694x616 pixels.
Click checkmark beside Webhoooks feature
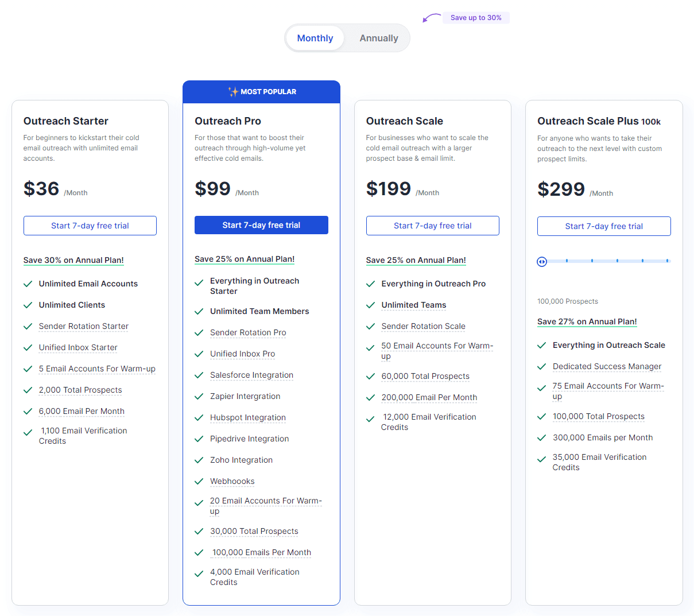199,481
